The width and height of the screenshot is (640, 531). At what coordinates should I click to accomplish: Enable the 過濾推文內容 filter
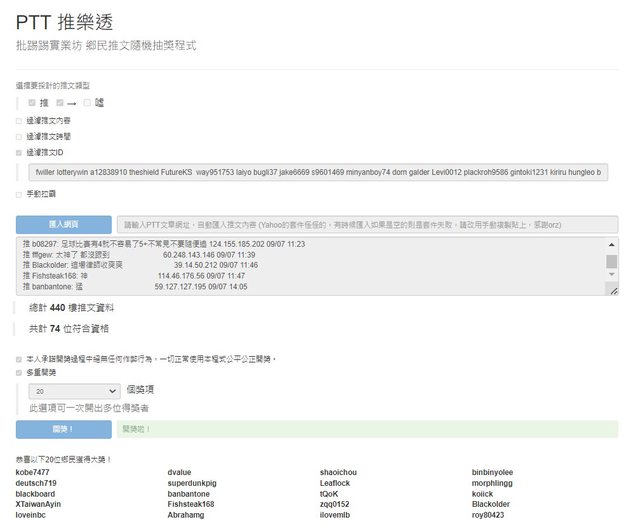(x=18, y=120)
